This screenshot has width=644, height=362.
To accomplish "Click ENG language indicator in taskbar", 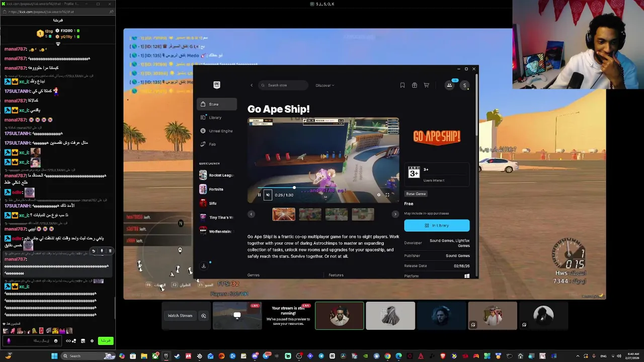I will pyautogui.click(x=604, y=356).
